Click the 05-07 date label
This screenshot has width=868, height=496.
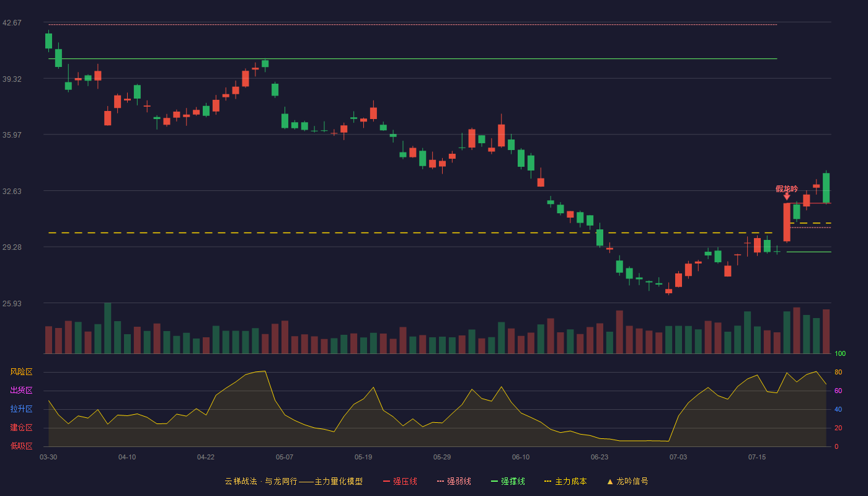coord(285,457)
